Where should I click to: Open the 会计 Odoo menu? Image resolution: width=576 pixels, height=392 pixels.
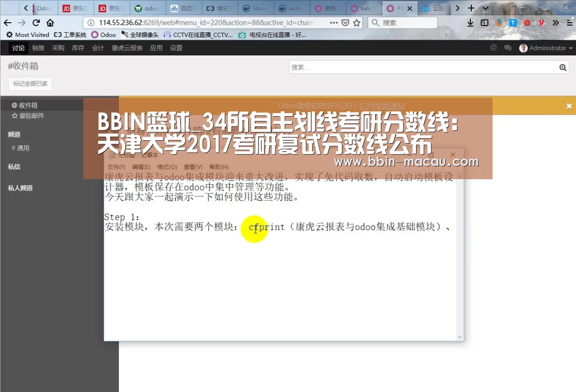(x=98, y=48)
